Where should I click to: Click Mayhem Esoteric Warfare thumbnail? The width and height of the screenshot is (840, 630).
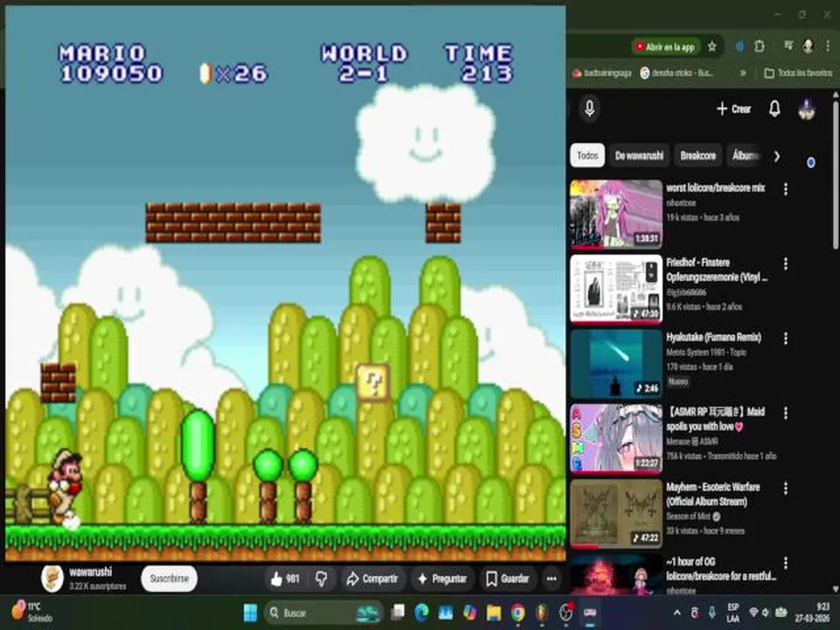(616, 514)
